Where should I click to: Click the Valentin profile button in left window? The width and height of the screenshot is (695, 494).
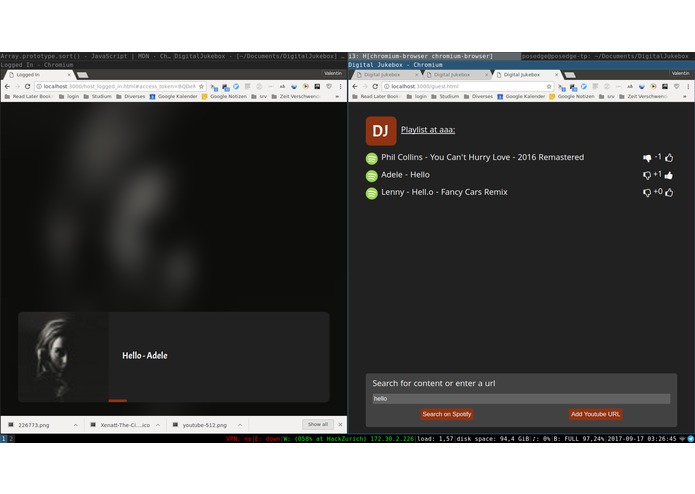tap(333, 73)
